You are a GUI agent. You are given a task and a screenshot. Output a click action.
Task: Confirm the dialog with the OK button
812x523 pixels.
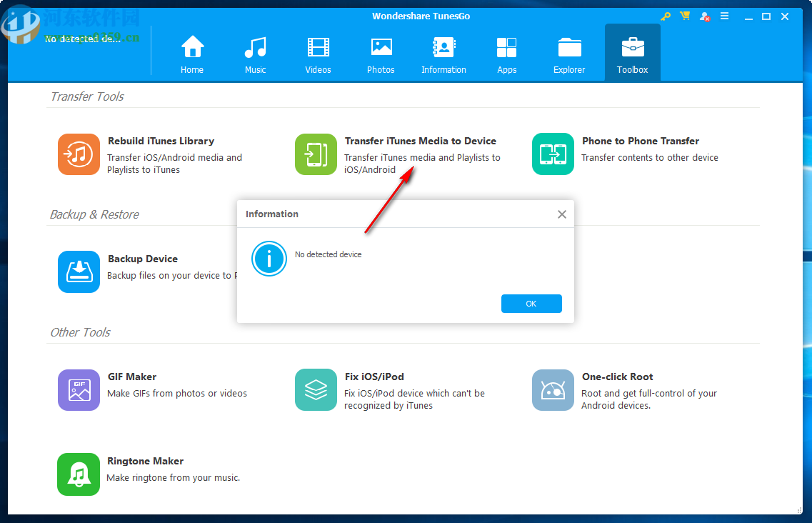pyautogui.click(x=531, y=304)
